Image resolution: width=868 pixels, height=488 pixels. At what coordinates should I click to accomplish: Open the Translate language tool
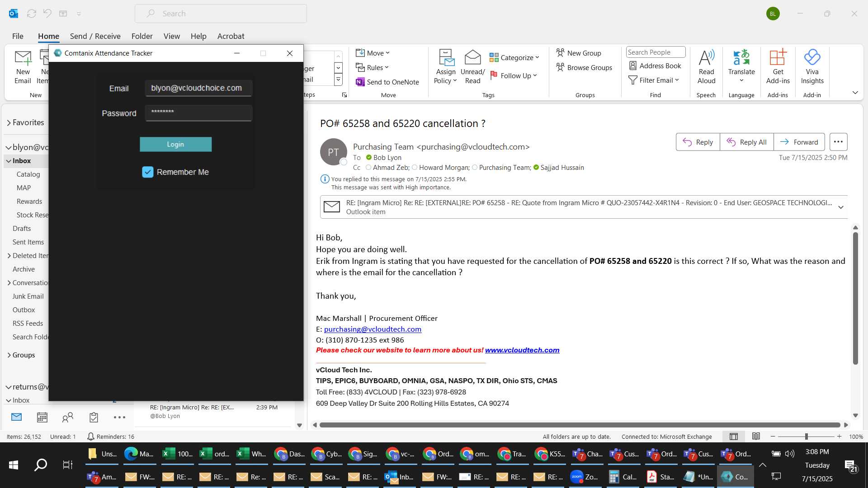click(x=741, y=67)
